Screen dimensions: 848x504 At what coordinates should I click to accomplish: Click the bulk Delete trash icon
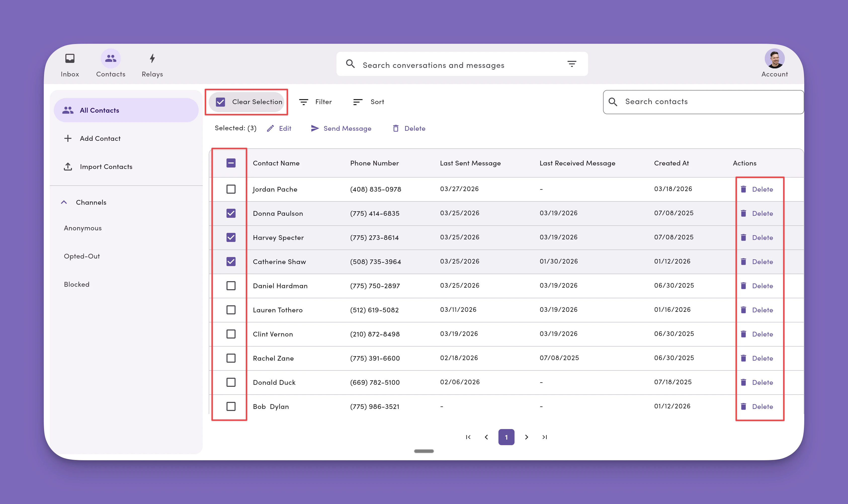[396, 128]
